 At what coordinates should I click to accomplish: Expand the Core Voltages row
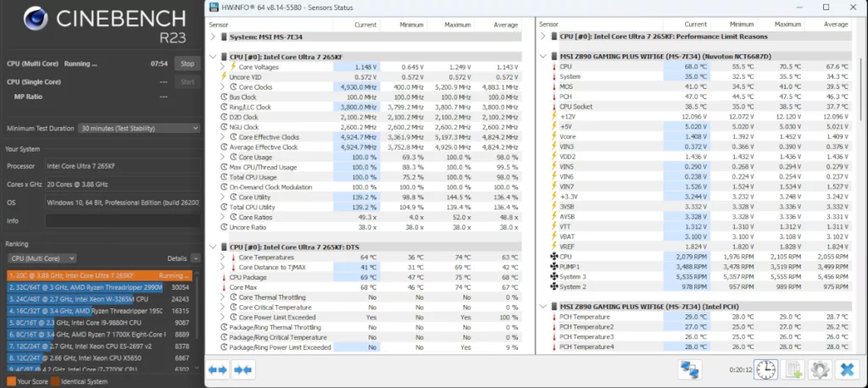[x=223, y=67]
